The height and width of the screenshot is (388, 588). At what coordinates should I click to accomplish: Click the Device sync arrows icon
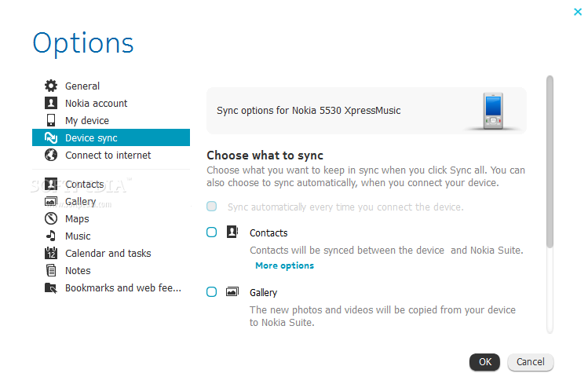51,137
